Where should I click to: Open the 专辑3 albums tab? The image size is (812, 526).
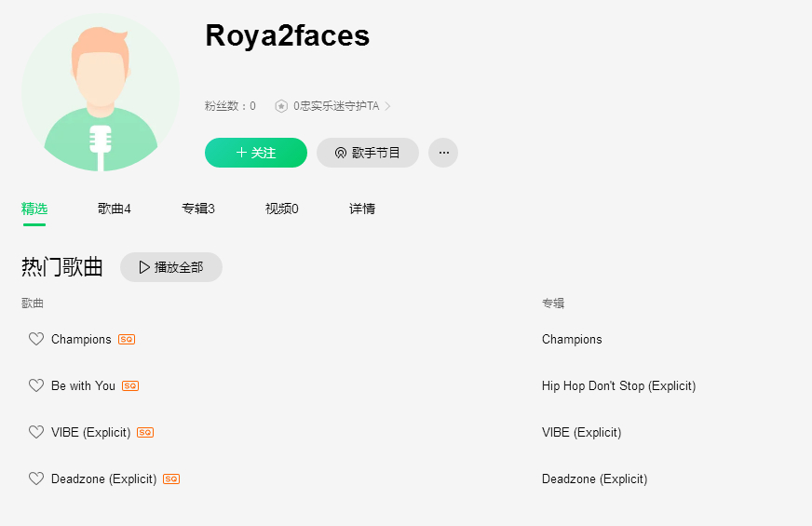coord(198,209)
